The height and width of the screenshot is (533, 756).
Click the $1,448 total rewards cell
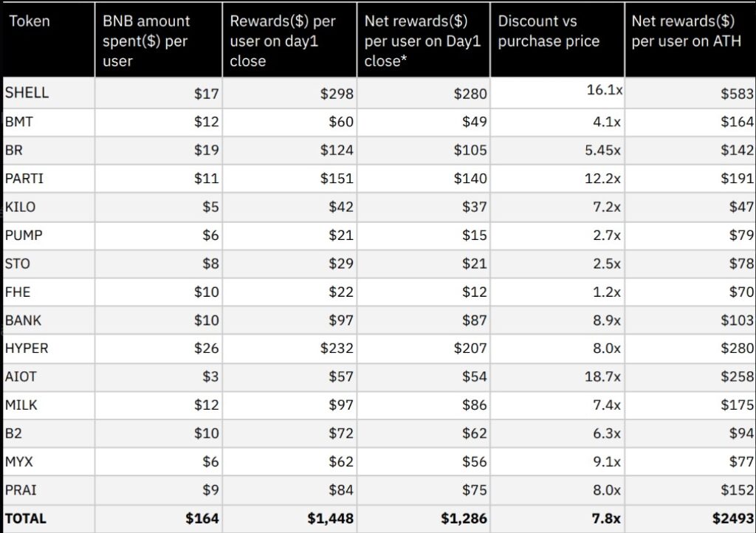click(330, 518)
